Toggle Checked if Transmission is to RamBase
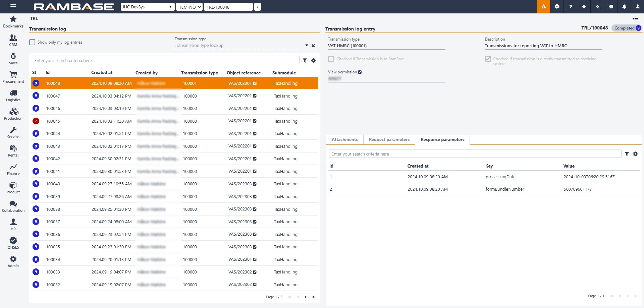Viewport: 644px width, 308px height. click(x=331, y=59)
